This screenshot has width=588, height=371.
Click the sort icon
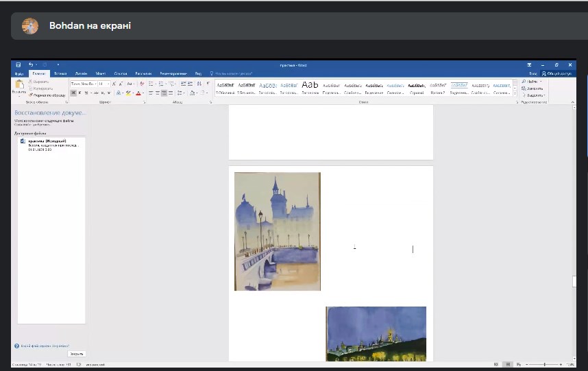click(199, 84)
